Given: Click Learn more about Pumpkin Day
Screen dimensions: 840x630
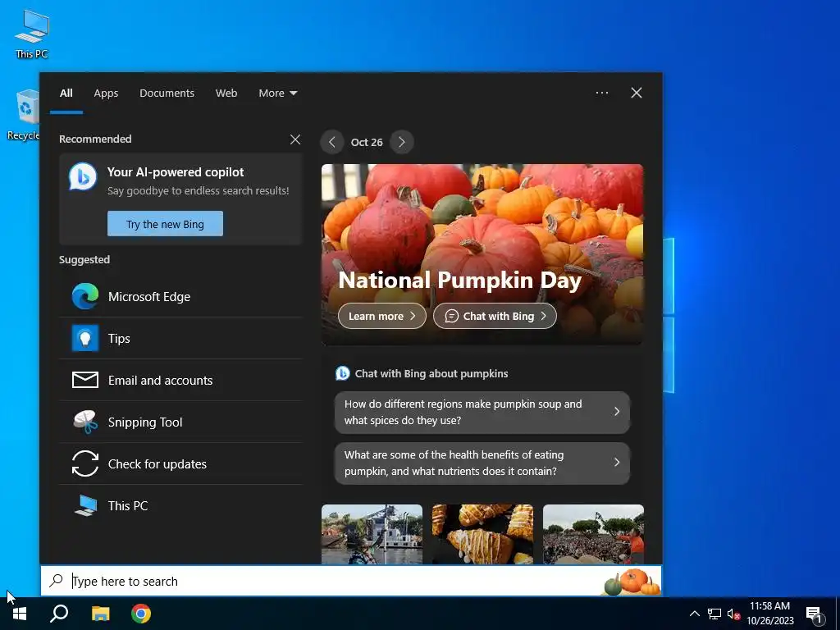Looking at the screenshot, I should coord(382,316).
